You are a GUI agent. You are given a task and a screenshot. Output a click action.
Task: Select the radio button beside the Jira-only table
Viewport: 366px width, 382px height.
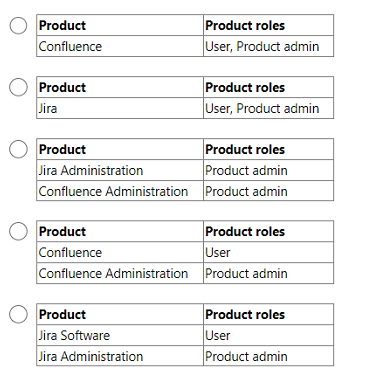18,87
